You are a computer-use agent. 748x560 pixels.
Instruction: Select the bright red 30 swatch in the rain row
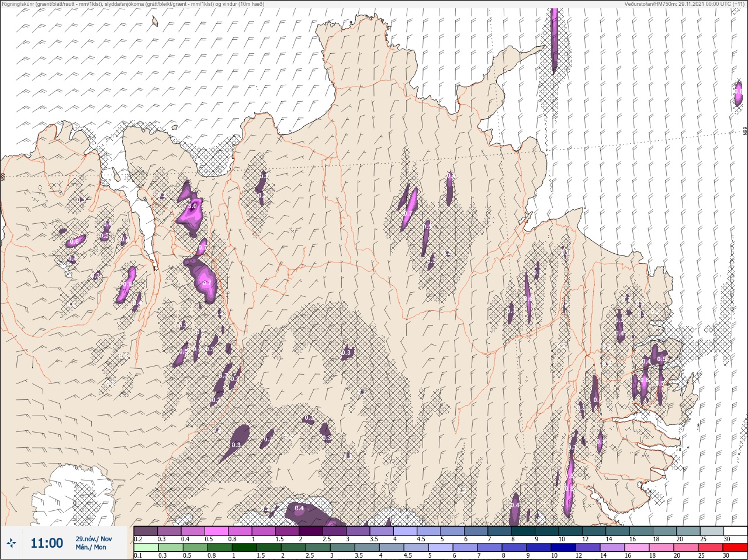tap(735, 548)
